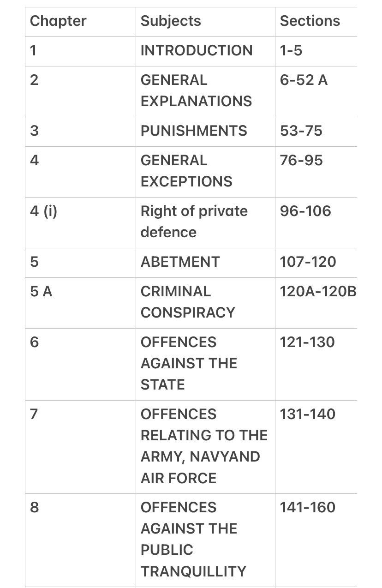Tap the GENERAL EXPLANATIONS cell
The height and width of the screenshot is (588, 382).
(196, 90)
